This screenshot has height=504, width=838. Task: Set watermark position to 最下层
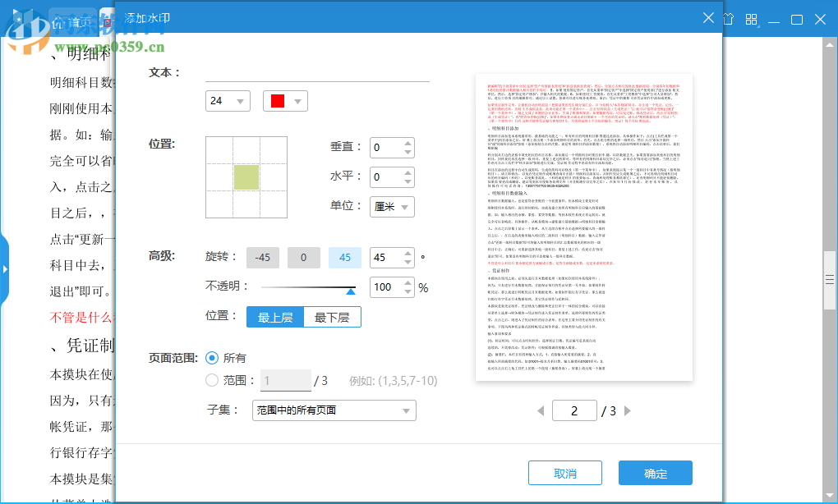point(332,316)
